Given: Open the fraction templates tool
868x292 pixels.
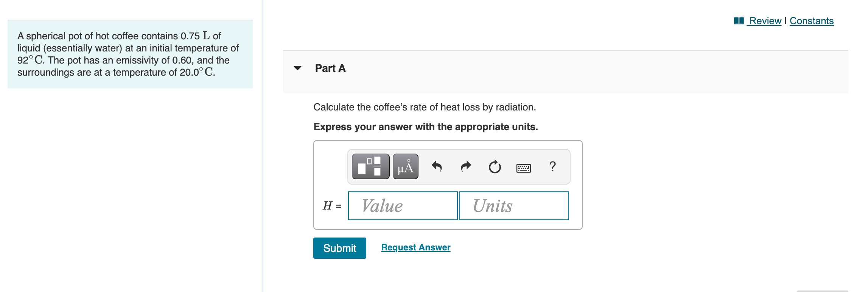Looking at the screenshot, I should pos(370,166).
